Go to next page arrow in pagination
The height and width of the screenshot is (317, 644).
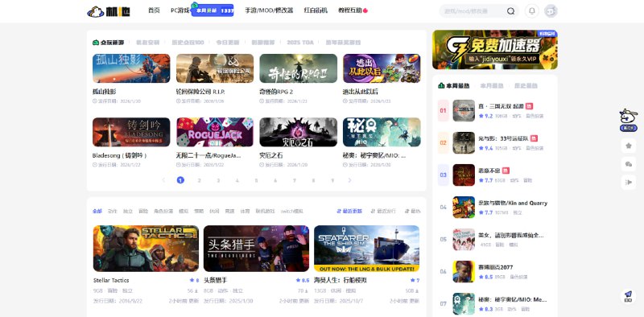[x=350, y=180]
